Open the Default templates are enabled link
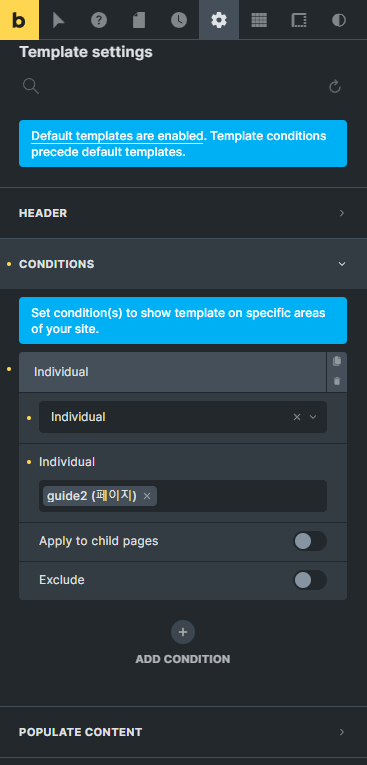367x765 pixels. tap(117, 136)
